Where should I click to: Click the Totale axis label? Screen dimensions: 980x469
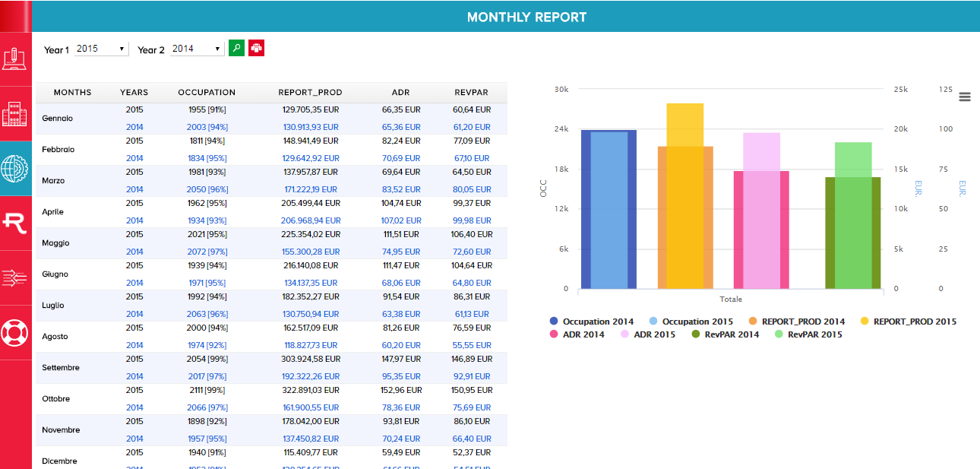pyautogui.click(x=731, y=299)
